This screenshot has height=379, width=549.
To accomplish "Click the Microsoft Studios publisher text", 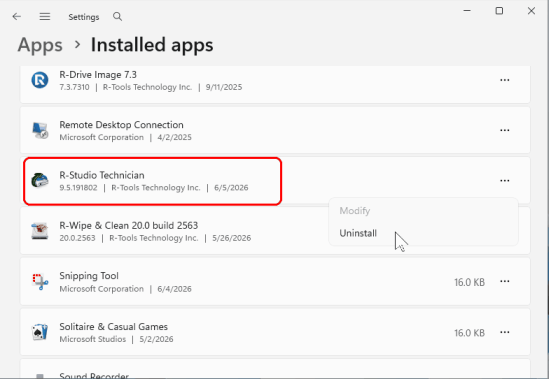I will coord(92,339).
